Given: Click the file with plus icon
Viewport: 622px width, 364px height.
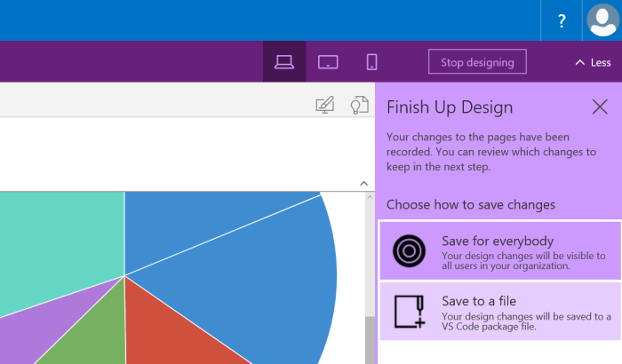Looking at the screenshot, I should (x=410, y=312).
